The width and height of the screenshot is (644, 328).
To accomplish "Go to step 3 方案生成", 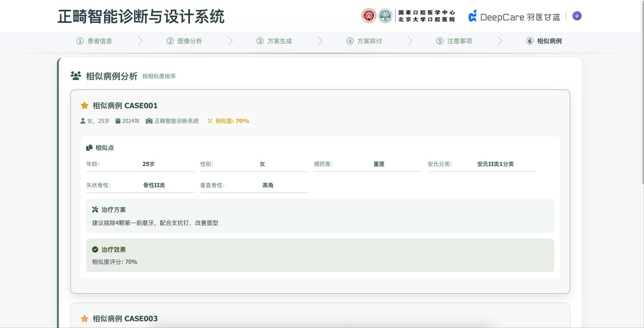I will point(274,41).
